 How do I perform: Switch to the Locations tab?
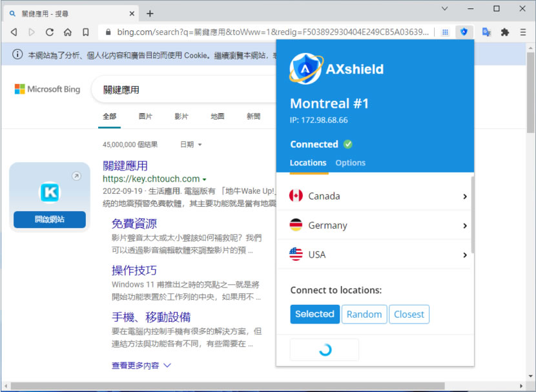[308, 163]
